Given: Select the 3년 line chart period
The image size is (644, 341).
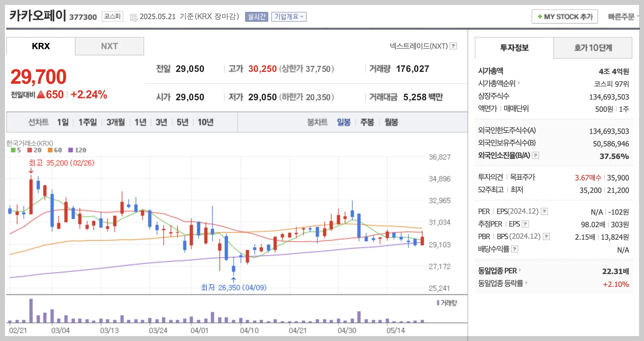Looking at the screenshot, I should click(161, 122).
